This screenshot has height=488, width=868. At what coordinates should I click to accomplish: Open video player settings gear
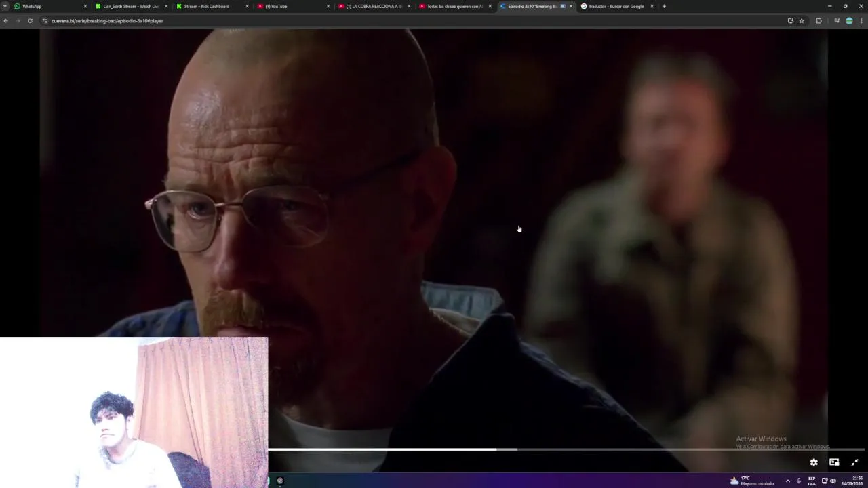coord(814,462)
